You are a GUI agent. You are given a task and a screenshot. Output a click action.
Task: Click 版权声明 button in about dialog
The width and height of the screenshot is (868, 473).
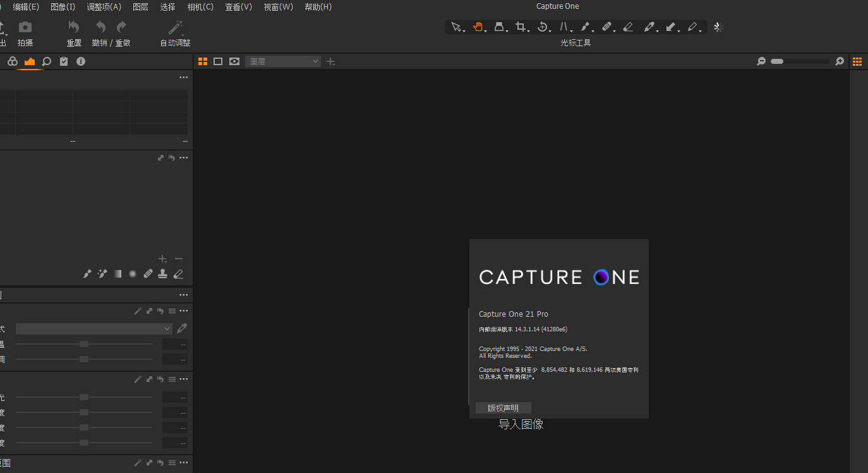coord(503,408)
